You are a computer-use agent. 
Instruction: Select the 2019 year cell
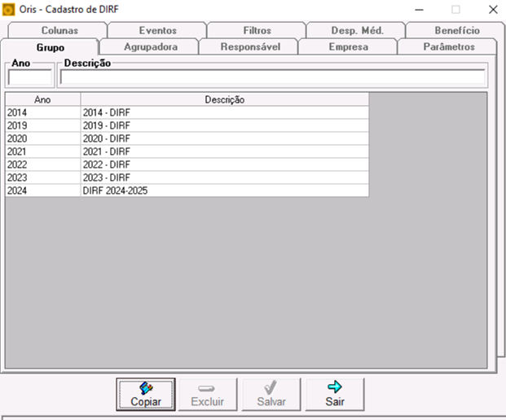(42, 125)
